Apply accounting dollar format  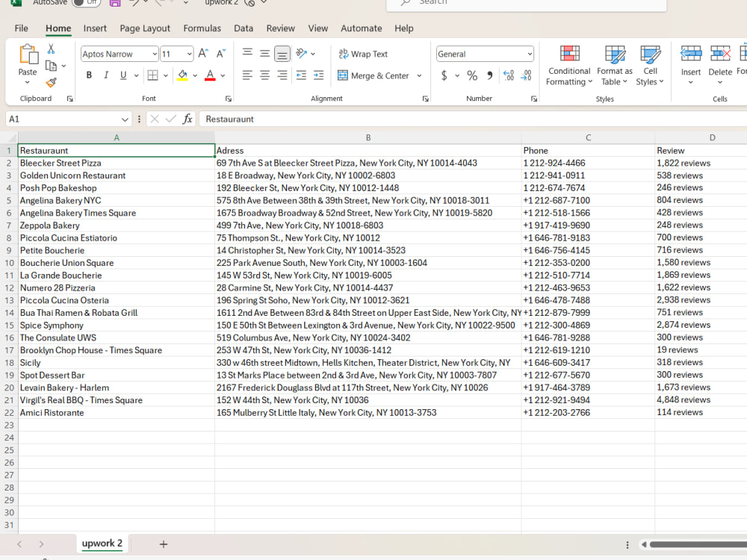pyautogui.click(x=444, y=75)
